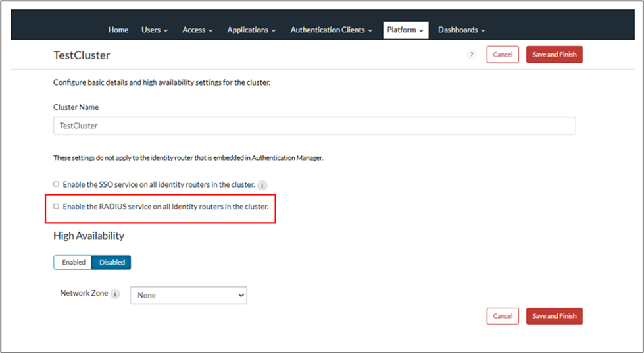644x353 pixels.
Task: Open the Dashboards menu
Action: tap(461, 30)
